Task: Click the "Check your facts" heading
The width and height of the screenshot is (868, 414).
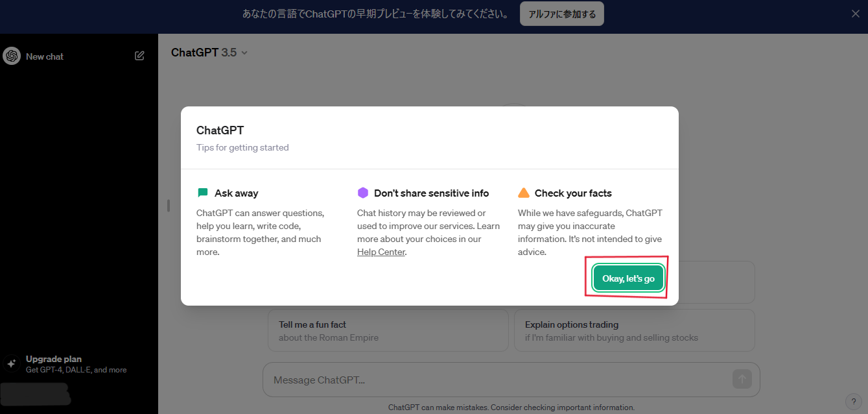Action: point(573,193)
